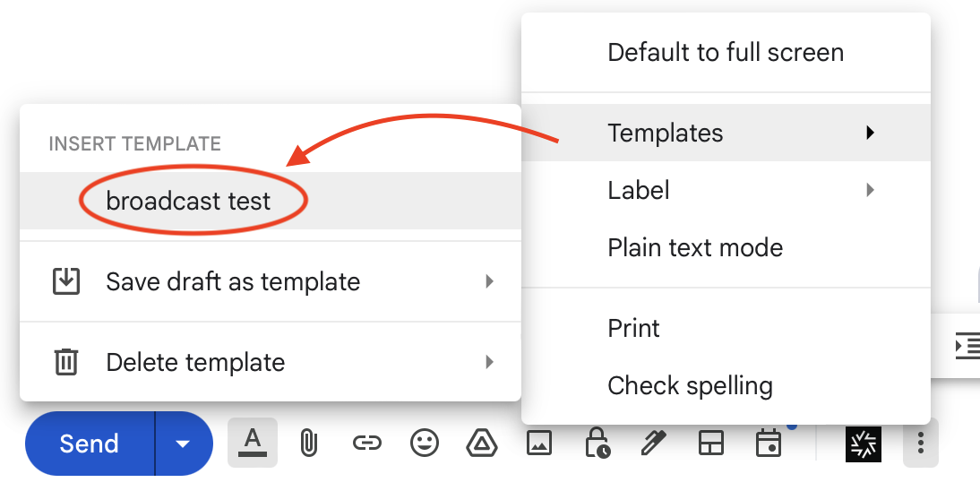Enable Default to full screen option

pyautogui.click(x=726, y=52)
